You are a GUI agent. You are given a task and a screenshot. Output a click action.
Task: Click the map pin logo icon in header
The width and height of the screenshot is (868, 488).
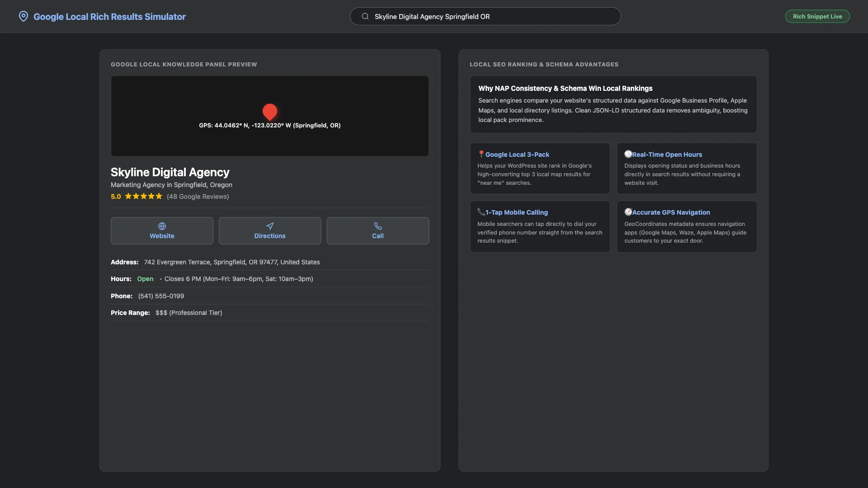[23, 17]
